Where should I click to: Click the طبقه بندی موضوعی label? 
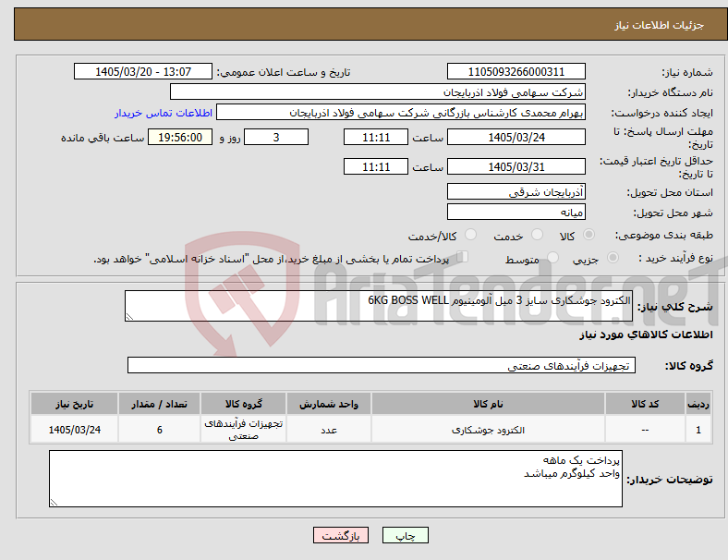664,235
